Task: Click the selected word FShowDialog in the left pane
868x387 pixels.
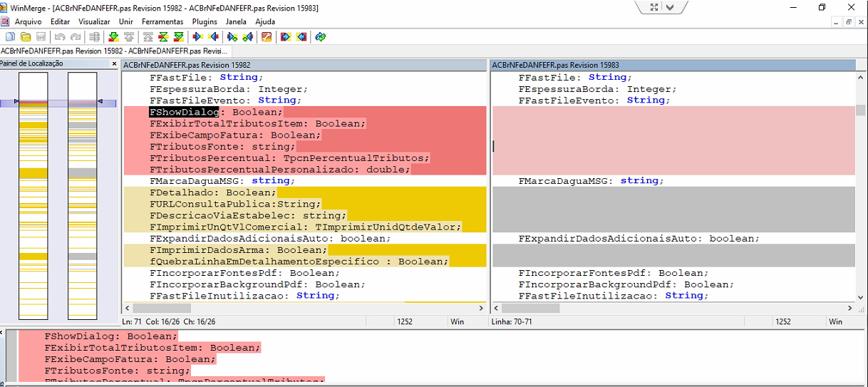Action: pos(185,112)
